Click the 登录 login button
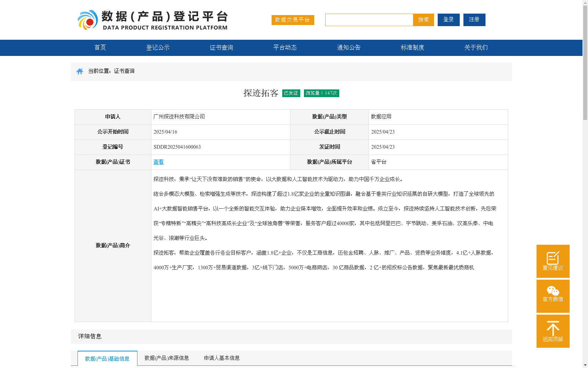Image resolution: width=588 pixels, height=368 pixels. click(448, 20)
